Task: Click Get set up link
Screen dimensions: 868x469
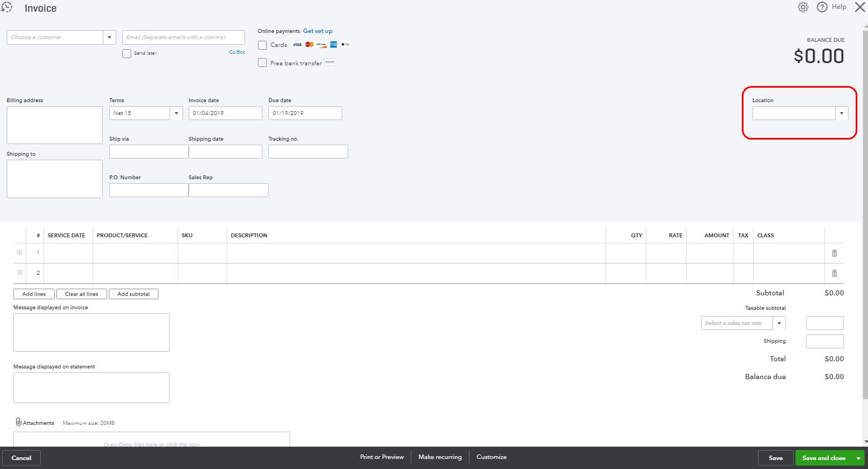Action: coord(318,31)
